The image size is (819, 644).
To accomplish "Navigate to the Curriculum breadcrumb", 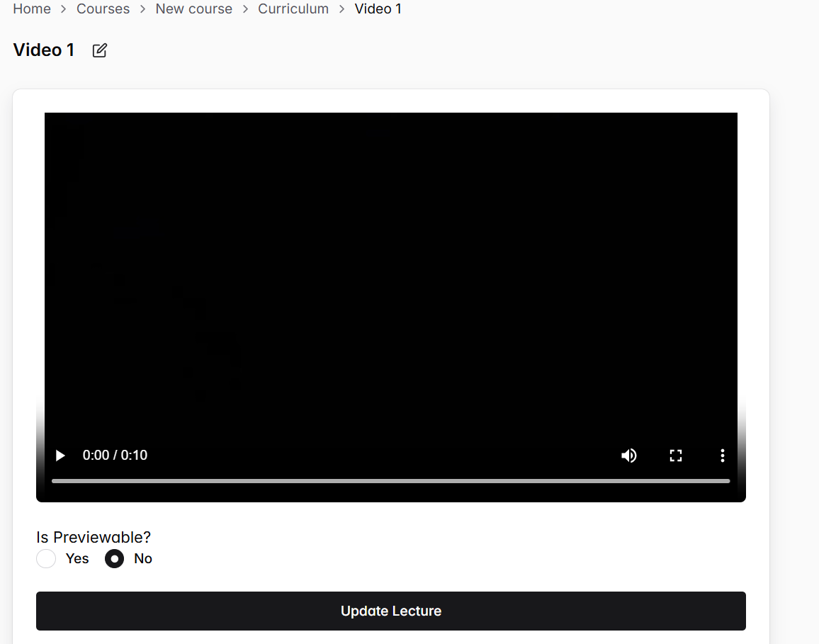I will 293,9.
